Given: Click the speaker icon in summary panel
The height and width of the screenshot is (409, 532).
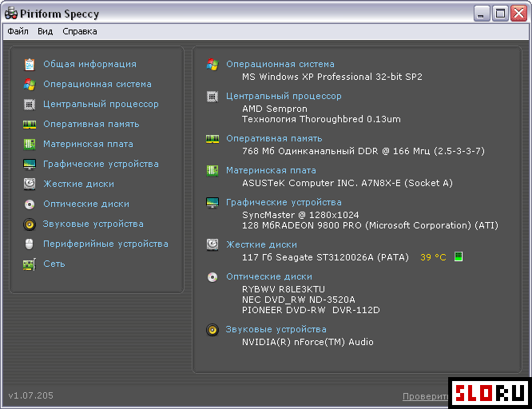Looking at the screenshot, I should tap(212, 330).
